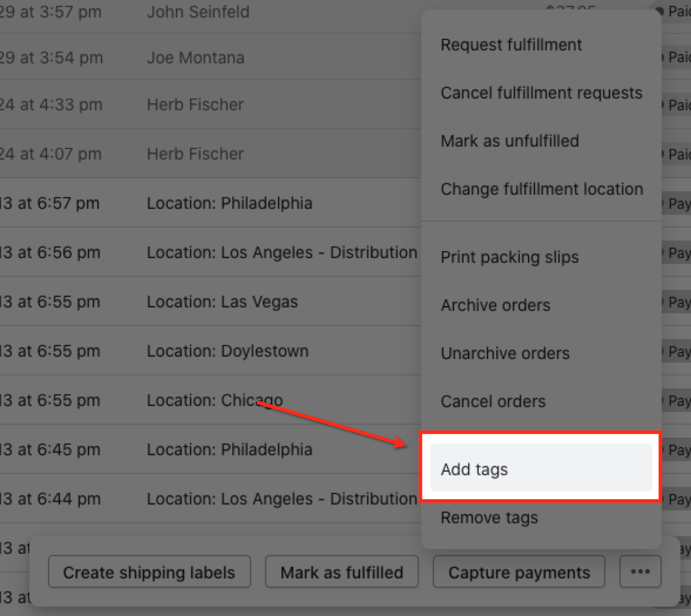Click Request fulfillment in the menu
This screenshot has height=616, width=691.
[x=511, y=45]
